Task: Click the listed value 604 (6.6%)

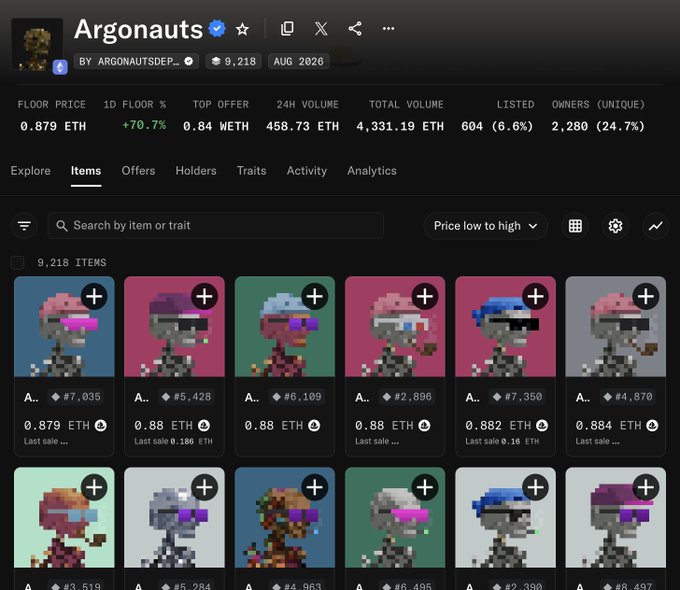Action: click(497, 126)
